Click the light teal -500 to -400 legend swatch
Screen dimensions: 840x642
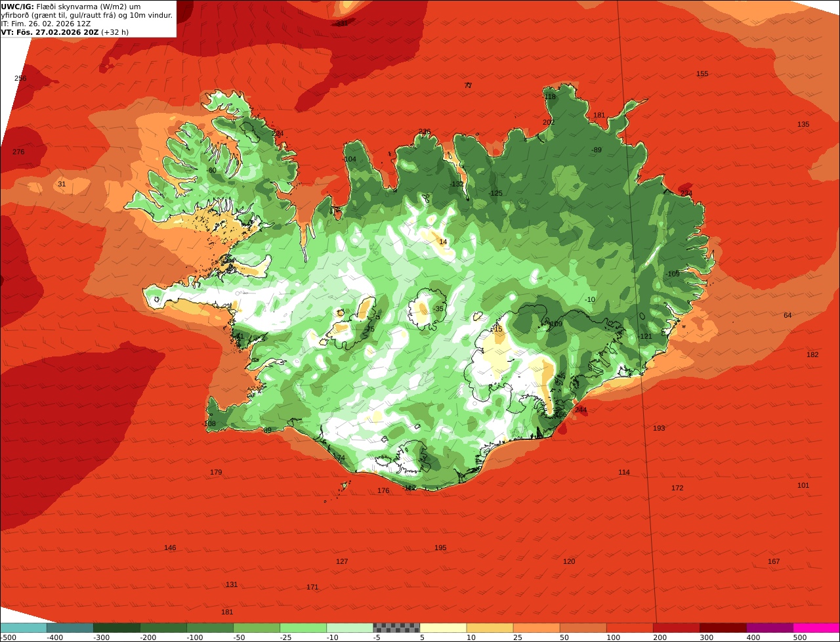23,628
